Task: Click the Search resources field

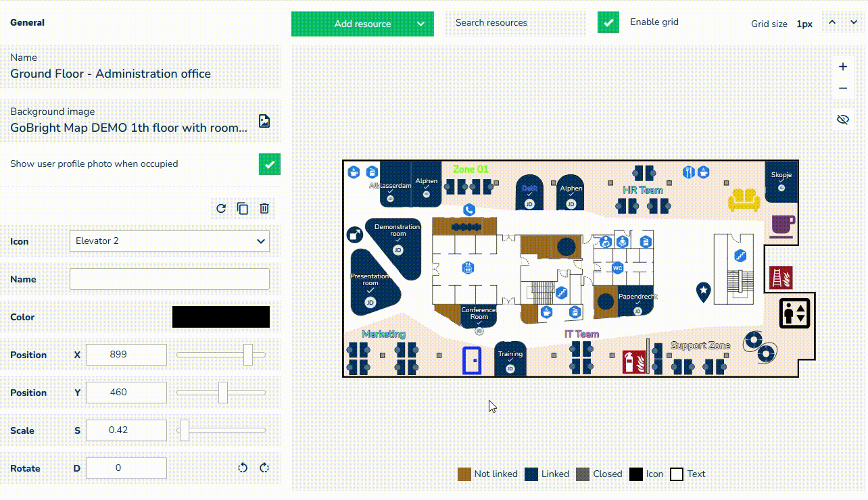Action: point(515,23)
